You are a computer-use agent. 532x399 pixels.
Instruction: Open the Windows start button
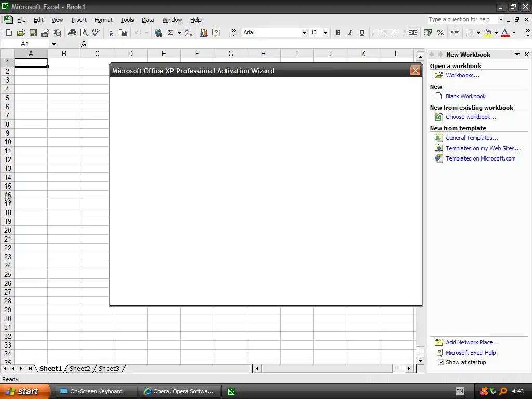point(25,391)
